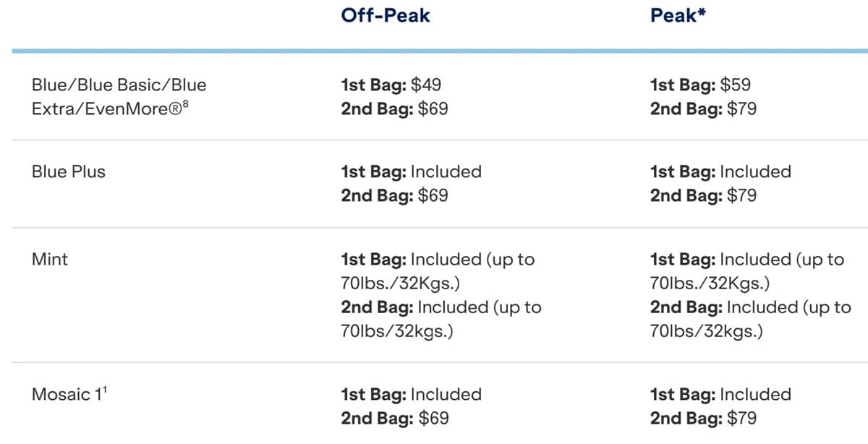868x444 pixels.
Task: Click the $49 off-peak 1st bag price
Action: pos(426,85)
